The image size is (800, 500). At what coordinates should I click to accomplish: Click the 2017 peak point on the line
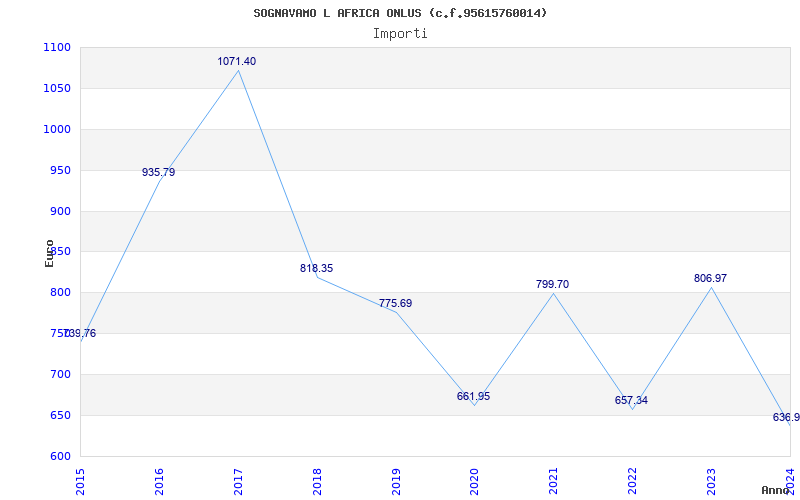[238, 70]
